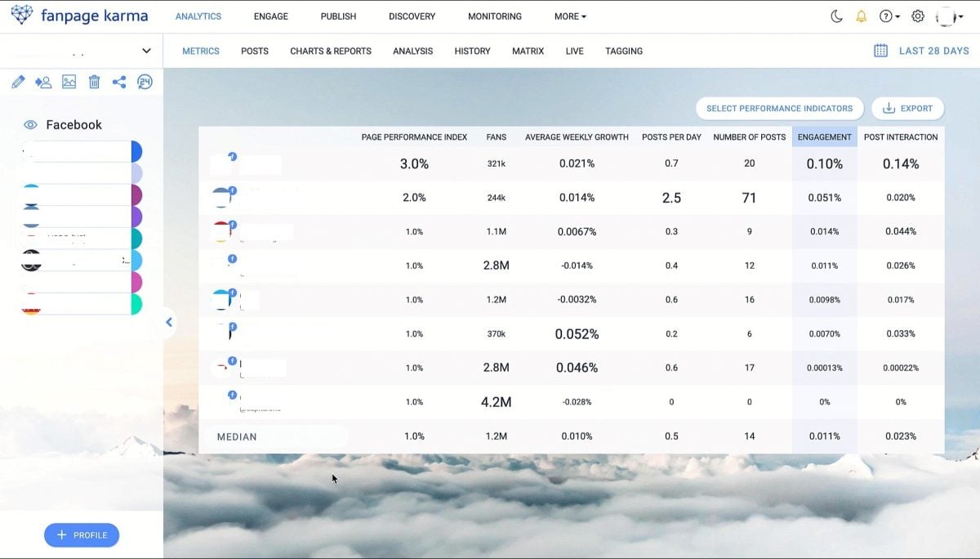
Task: Click the magenta-purple profile color swatch
Action: (x=136, y=195)
